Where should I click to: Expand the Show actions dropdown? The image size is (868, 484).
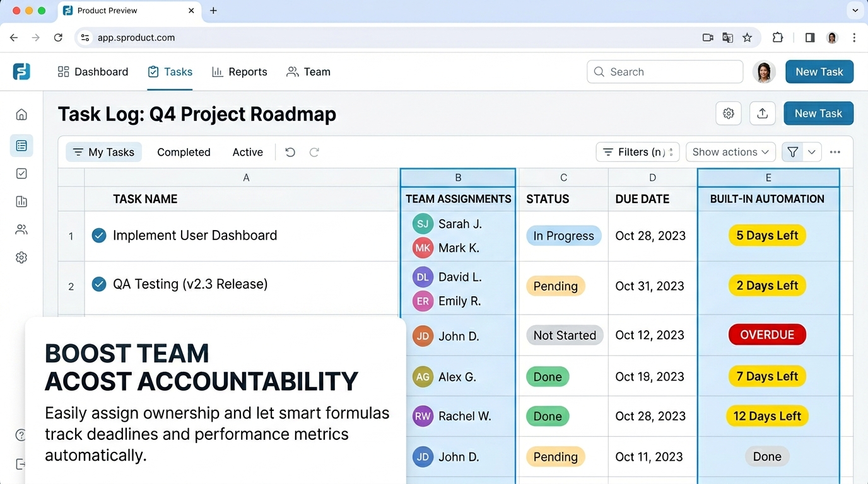[730, 152]
